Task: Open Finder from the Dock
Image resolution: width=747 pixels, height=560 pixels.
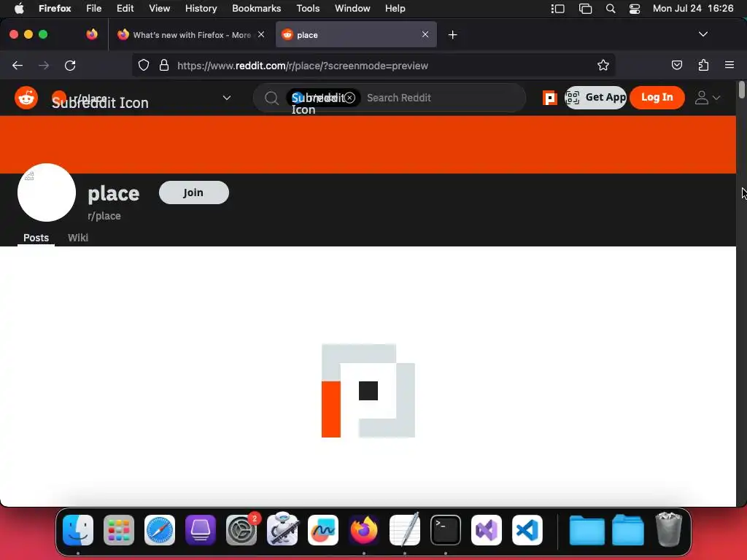Action: click(x=78, y=530)
